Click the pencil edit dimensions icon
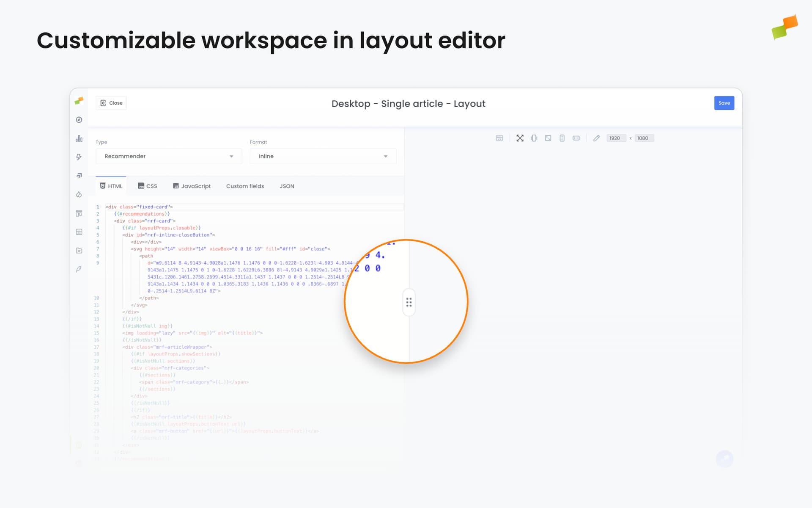812x508 pixels. 597,138
